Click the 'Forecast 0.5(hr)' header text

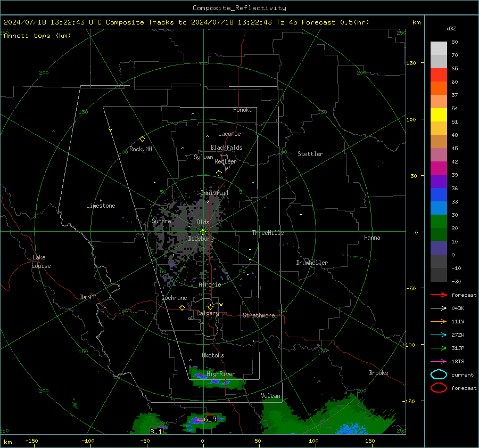(x=335, y=22)
